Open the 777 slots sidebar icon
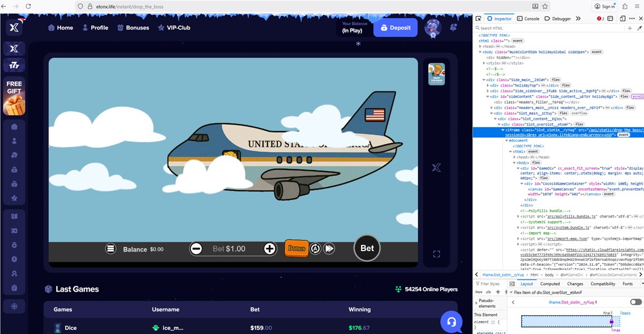 point(14,66)
